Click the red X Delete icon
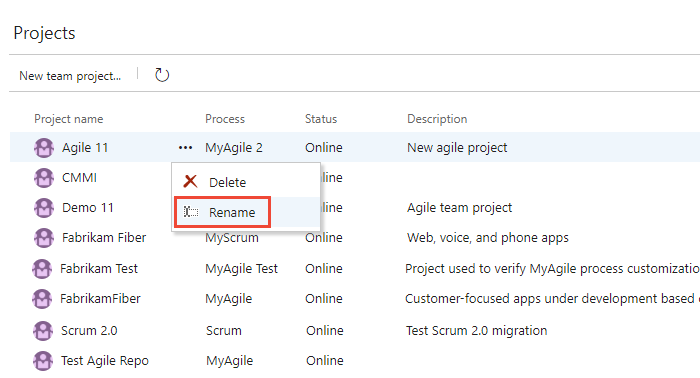The width and height of the screenshot is (700, 378). click(191, 182)
